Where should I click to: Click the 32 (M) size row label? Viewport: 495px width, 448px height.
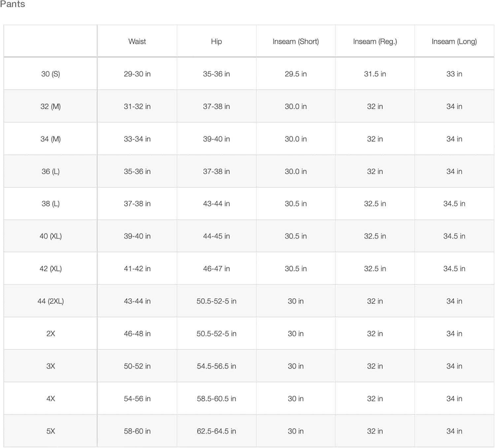click(x=50, y=107)
